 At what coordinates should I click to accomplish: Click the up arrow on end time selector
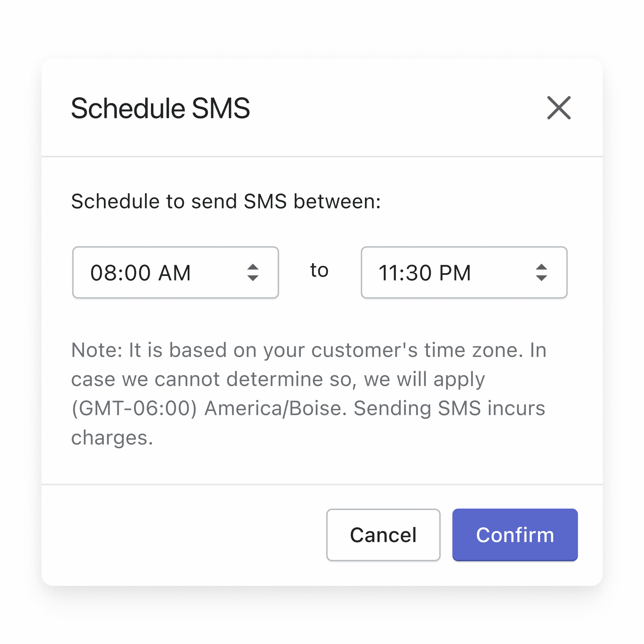[x=541, y=267]
